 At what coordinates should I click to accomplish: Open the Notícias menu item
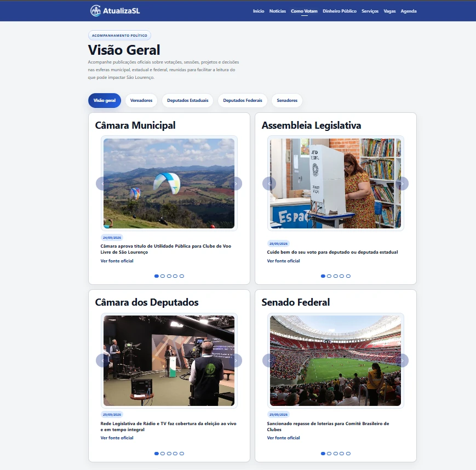click(x=278, y=11)
